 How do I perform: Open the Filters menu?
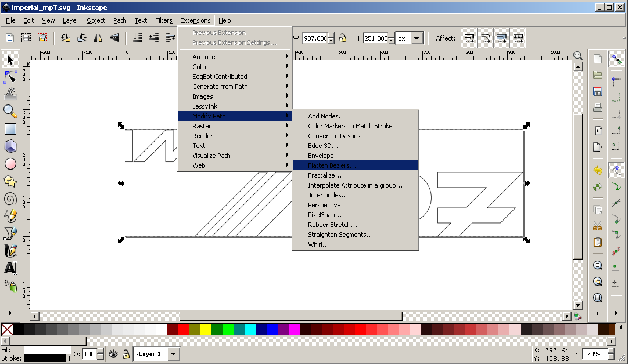point(163,20)
